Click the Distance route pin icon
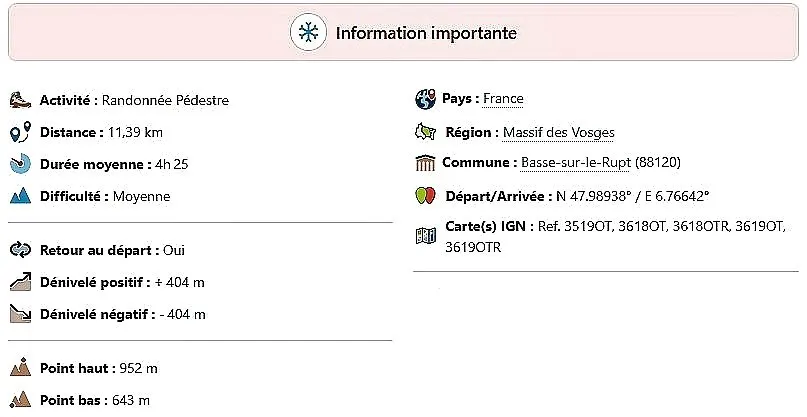This screenshot has width=807, height=417. [x=20, y=133]
